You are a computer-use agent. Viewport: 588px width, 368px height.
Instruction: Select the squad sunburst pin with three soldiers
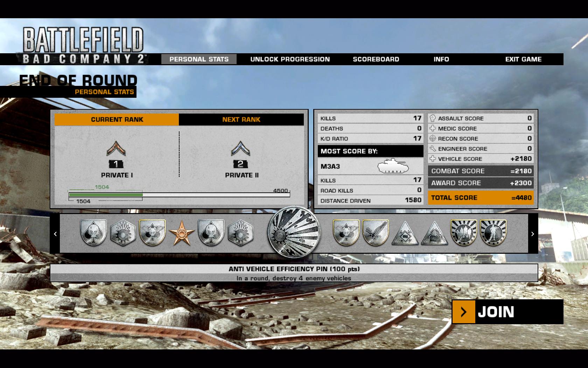[464, 233]
